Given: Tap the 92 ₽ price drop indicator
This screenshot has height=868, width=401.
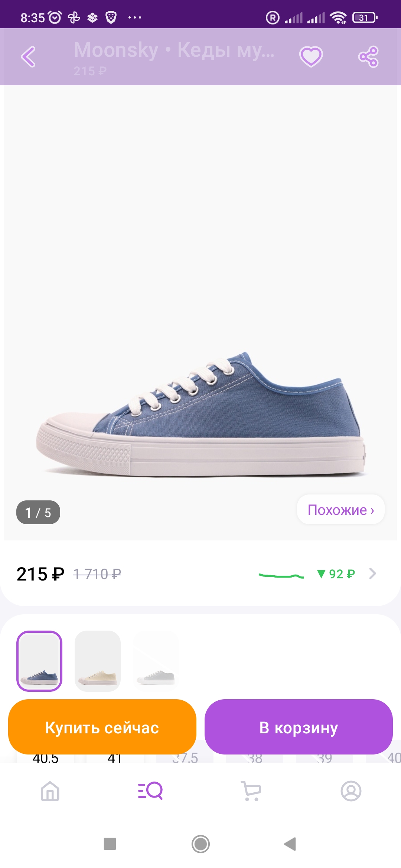Looking at the screenshot, I should coord(336,574).
